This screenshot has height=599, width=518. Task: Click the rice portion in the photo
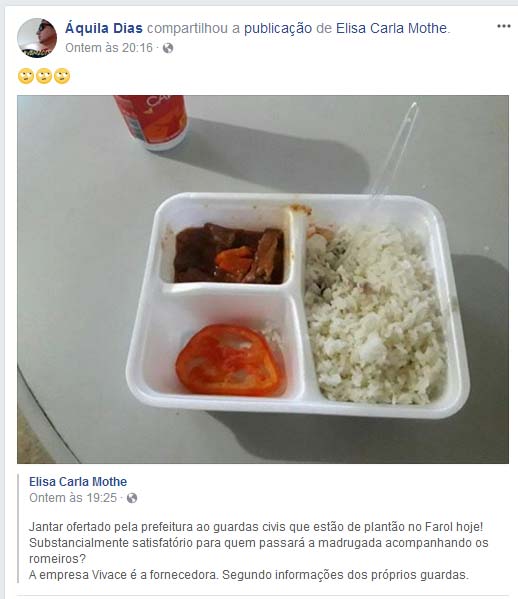(x=375, y=313)
